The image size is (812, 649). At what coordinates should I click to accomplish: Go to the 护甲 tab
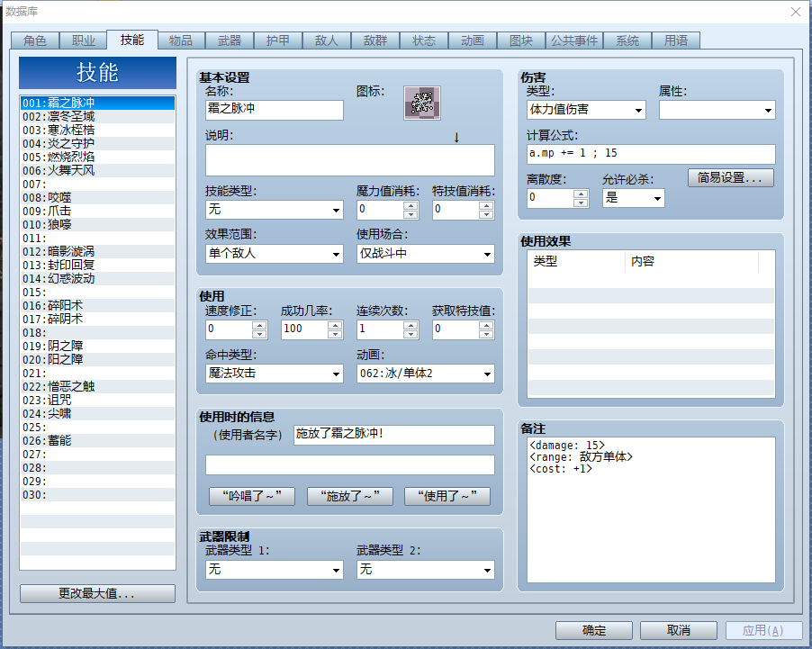click(x=278, y=41)
